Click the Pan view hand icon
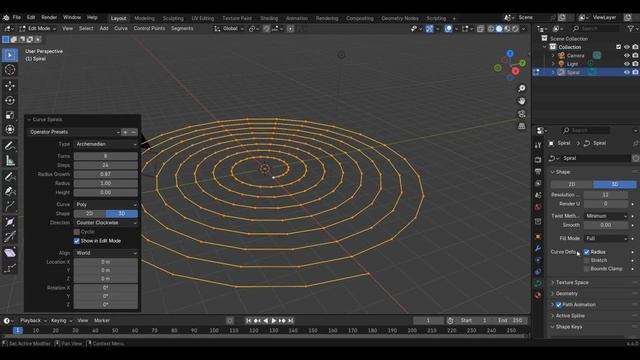 tap(522, 101)
